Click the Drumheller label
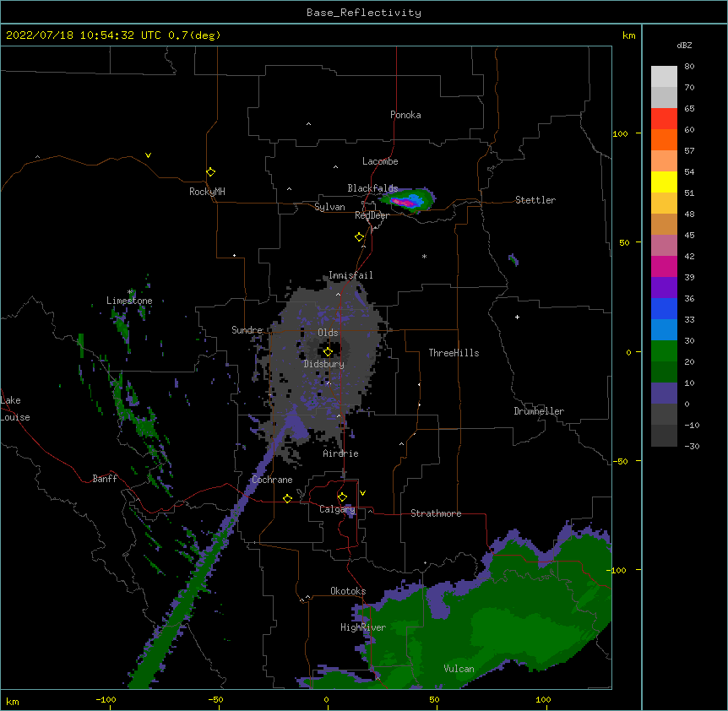The image size is (728, 711). [539, 411]
